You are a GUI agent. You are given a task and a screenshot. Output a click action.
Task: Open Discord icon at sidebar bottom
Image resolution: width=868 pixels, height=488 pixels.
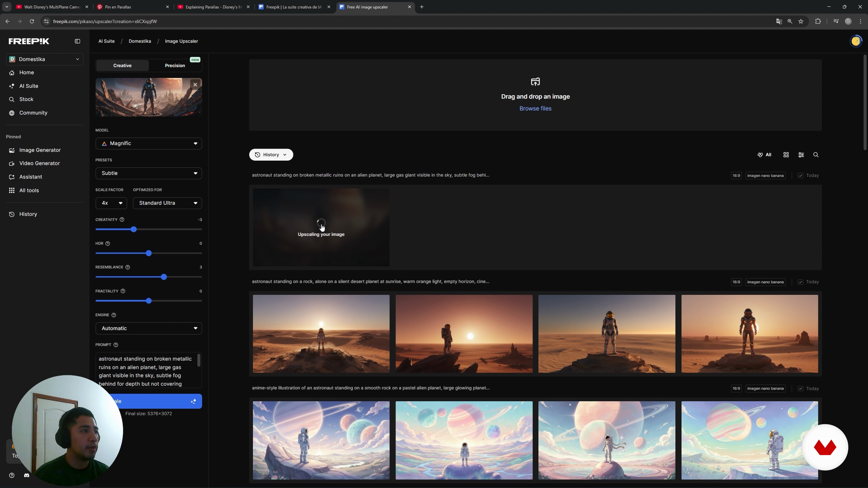coord(27,475)
